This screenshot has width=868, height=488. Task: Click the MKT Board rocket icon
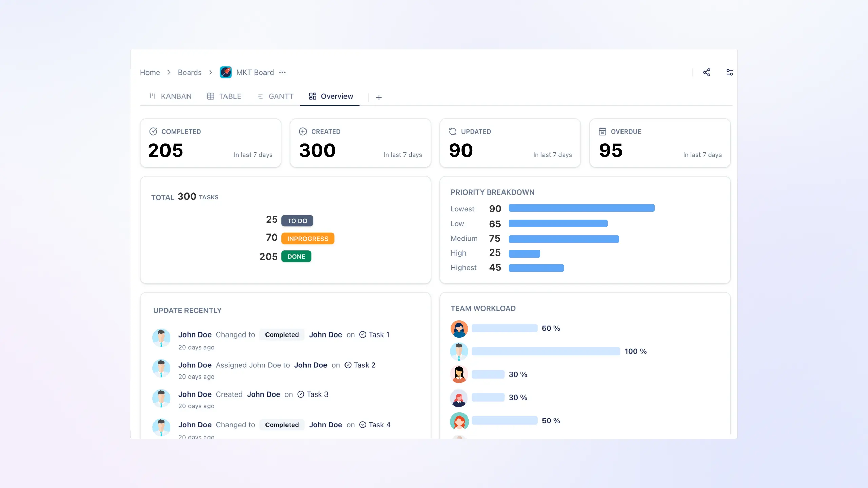(226, 72)
